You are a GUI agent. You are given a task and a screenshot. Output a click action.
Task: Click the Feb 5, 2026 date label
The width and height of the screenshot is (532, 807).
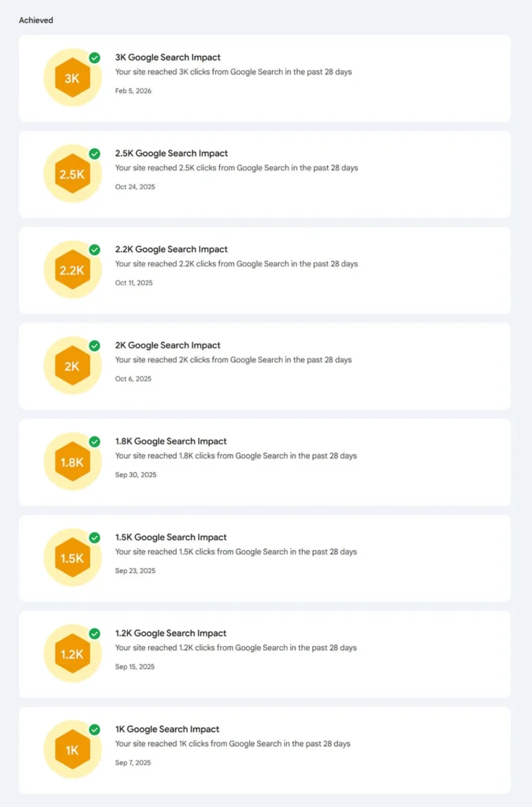(132, 91)
